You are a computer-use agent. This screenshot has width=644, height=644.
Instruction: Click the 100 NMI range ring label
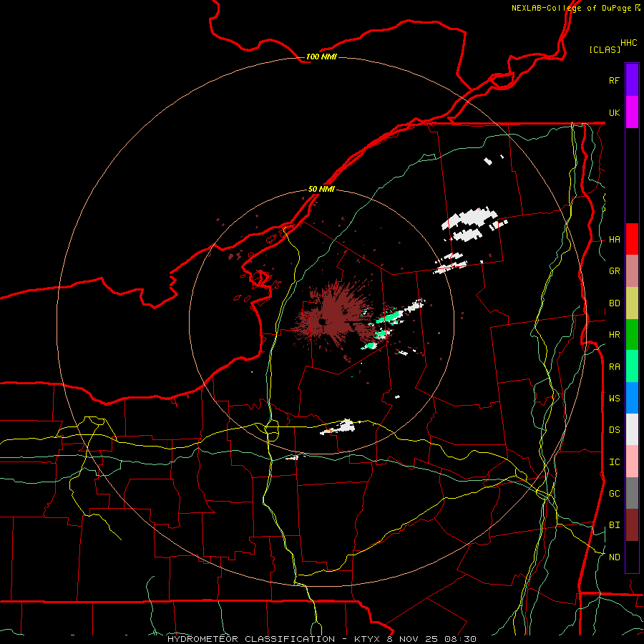tap(321, 57)
